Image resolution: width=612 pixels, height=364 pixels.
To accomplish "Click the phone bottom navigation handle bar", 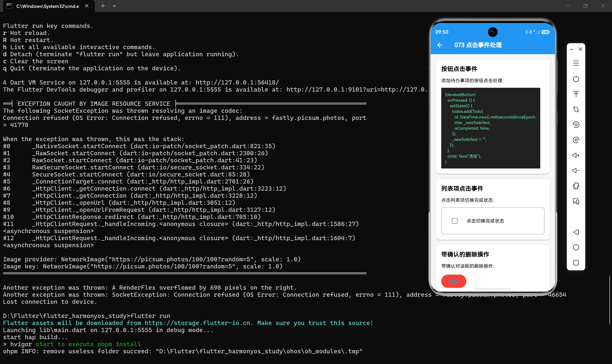I will [492, 289].
